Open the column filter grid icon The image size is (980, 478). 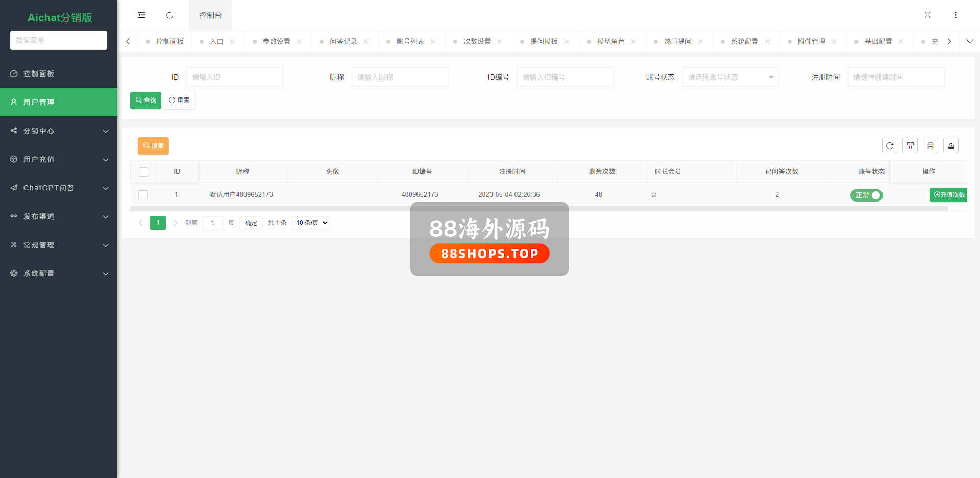910,146
